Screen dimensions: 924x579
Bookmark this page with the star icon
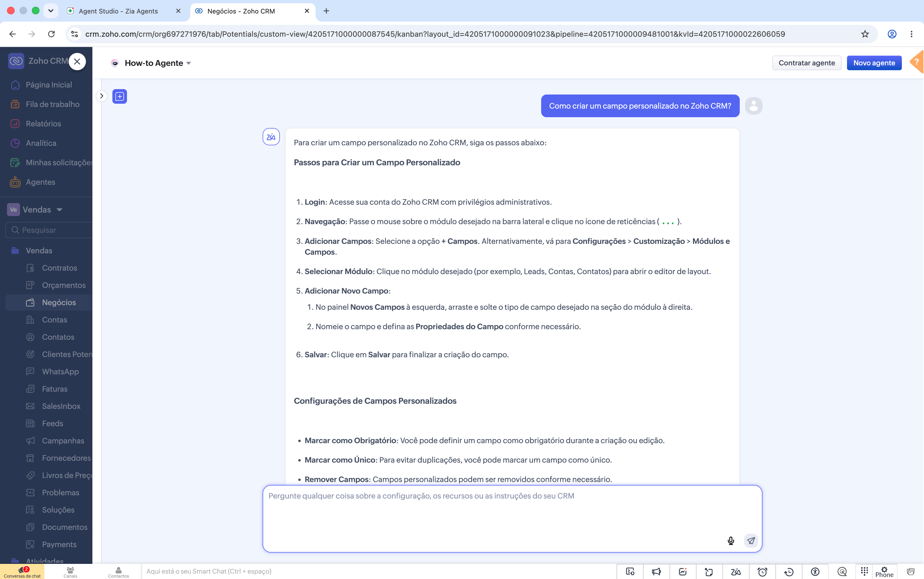pyautogui.click(x=865, y=34)
